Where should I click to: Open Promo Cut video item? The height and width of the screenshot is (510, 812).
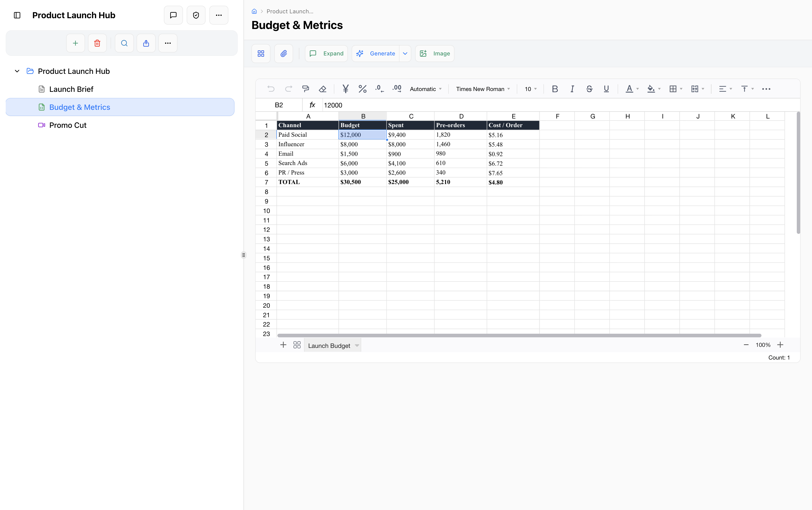[x=68, y=125]
